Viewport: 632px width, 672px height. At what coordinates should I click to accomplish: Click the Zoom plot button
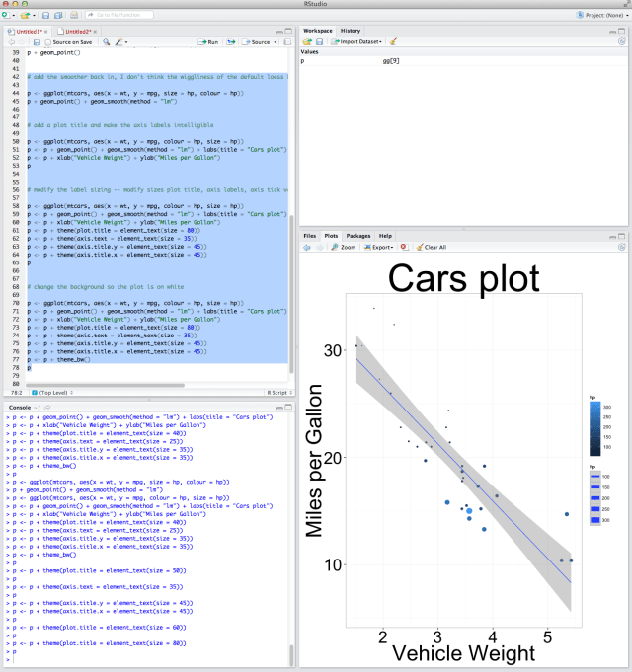point(344,248)
